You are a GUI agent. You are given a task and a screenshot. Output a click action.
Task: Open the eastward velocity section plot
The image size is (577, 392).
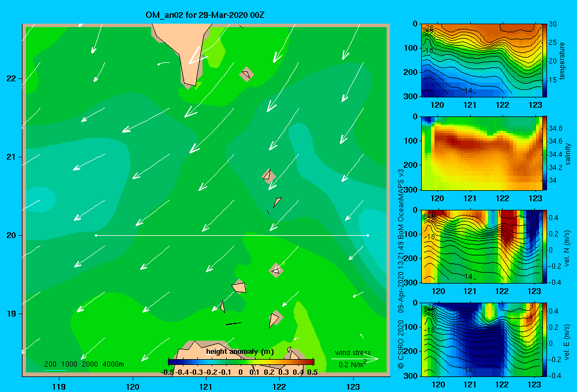click(x=481, y=340)
